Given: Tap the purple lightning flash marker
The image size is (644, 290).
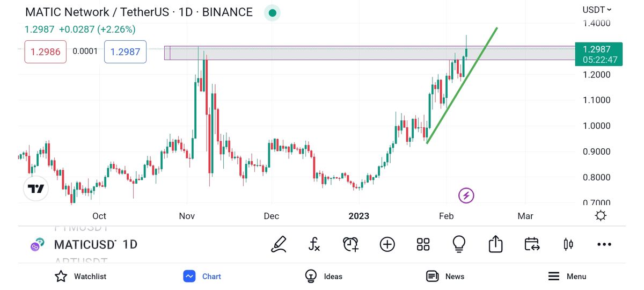Looking at the screenshot, I should pyautogui.click(x=466, y=195).
